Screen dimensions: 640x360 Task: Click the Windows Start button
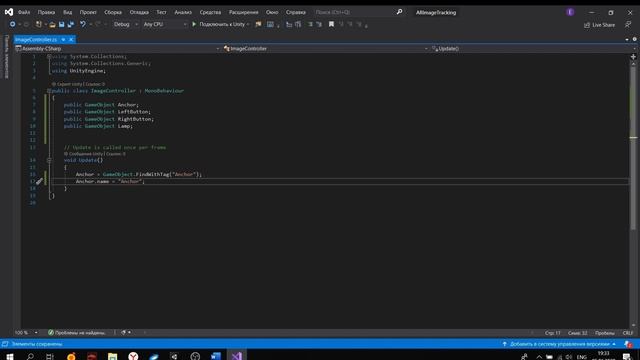click(10, 356)
